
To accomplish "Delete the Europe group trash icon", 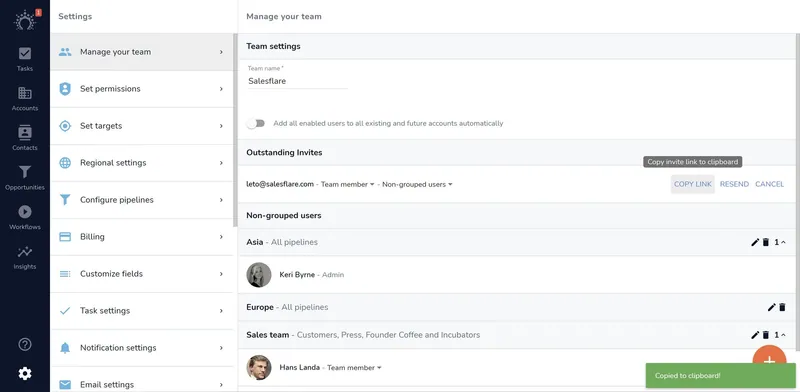I will [x=782, y=307].
